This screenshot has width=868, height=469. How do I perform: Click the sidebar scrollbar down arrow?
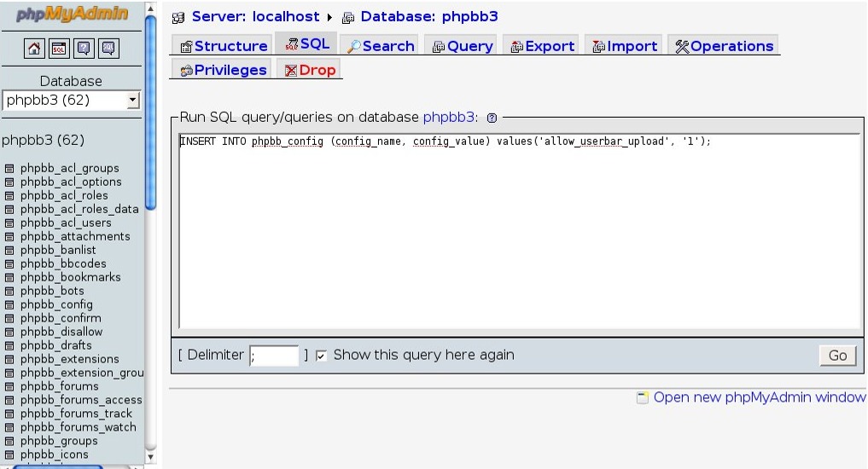tap(150, 457)
